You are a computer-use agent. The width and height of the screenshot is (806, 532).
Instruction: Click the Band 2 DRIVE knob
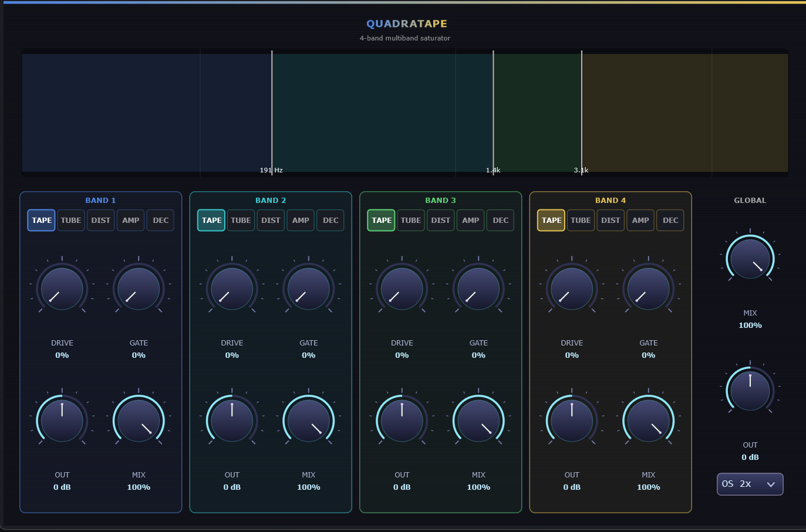(x=232, y=289)
